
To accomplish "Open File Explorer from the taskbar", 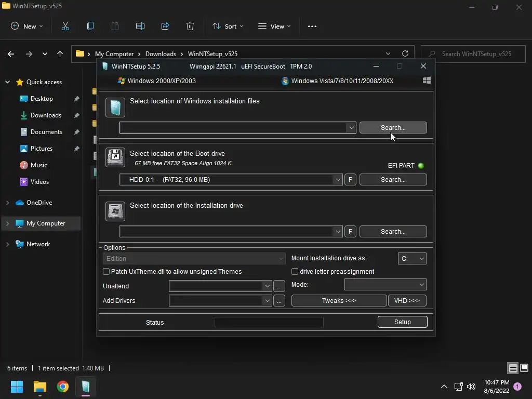I will pos(39,387).
